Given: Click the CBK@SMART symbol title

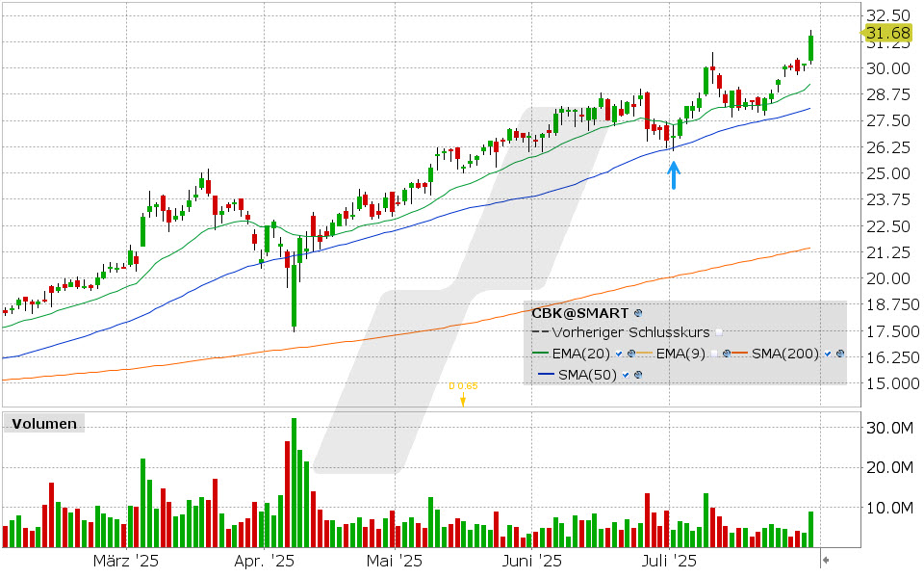Looking at the screenshot, I should point(579,313).
